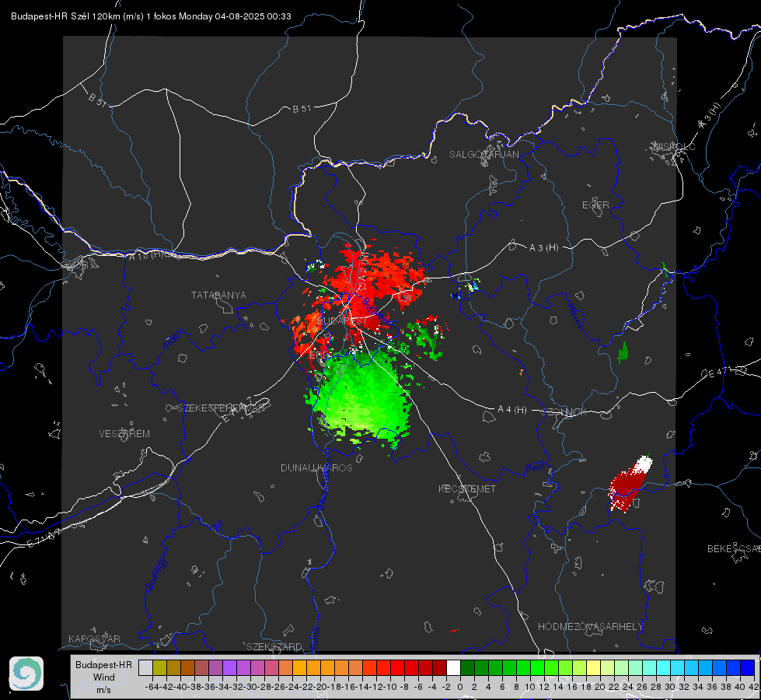Click the TATABÁNYA city label

[x=218, y=295]
